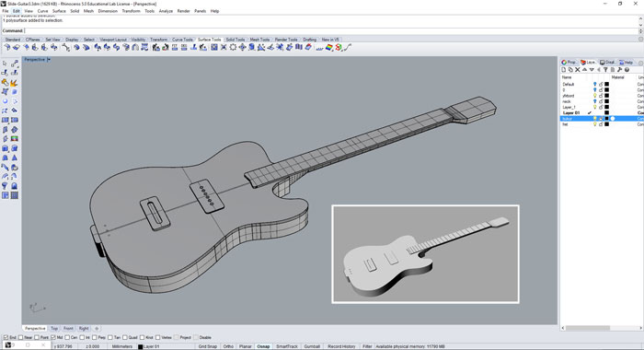Select the circle tool in left sidebar

[5, 101]
